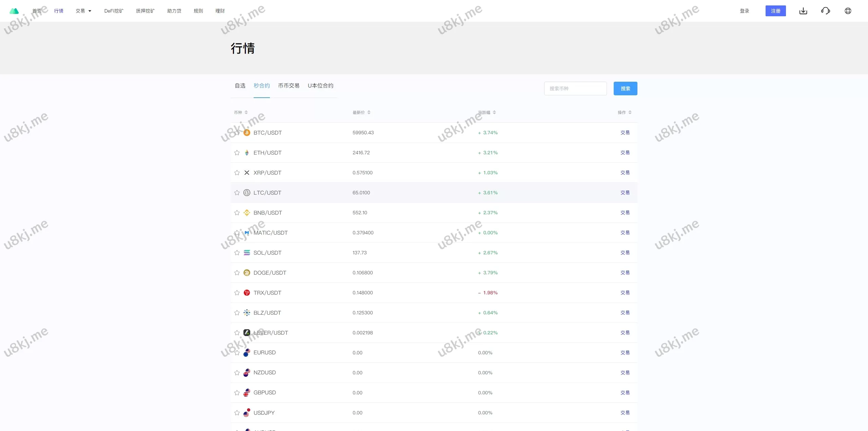Sort by 最新价 column arrows
This screenshot has width=868, height=431.
pos(369,112)
